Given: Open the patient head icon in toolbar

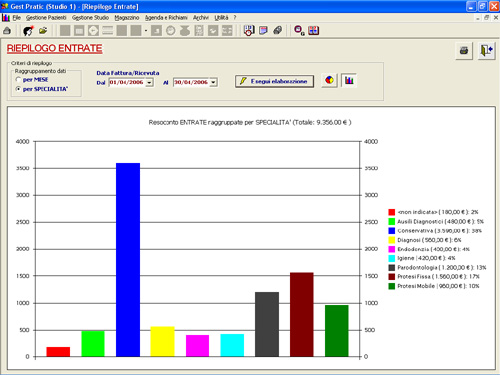Looking at the screenshot, I should tap(28, 31).
